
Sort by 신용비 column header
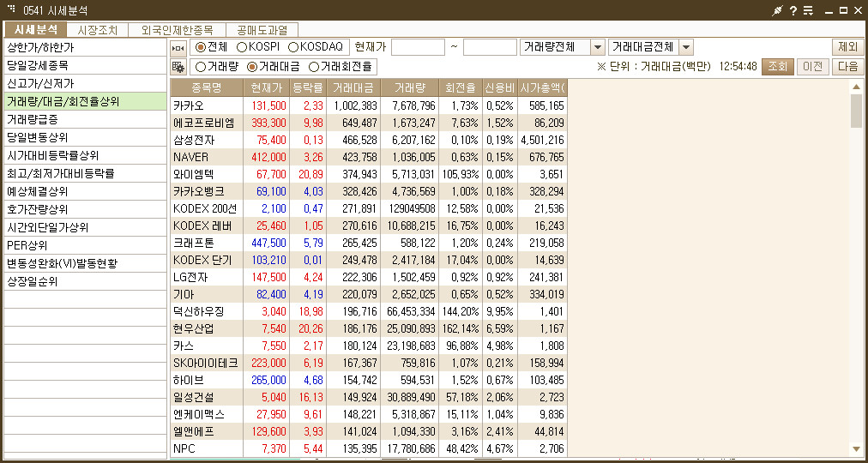pos(500,87)
